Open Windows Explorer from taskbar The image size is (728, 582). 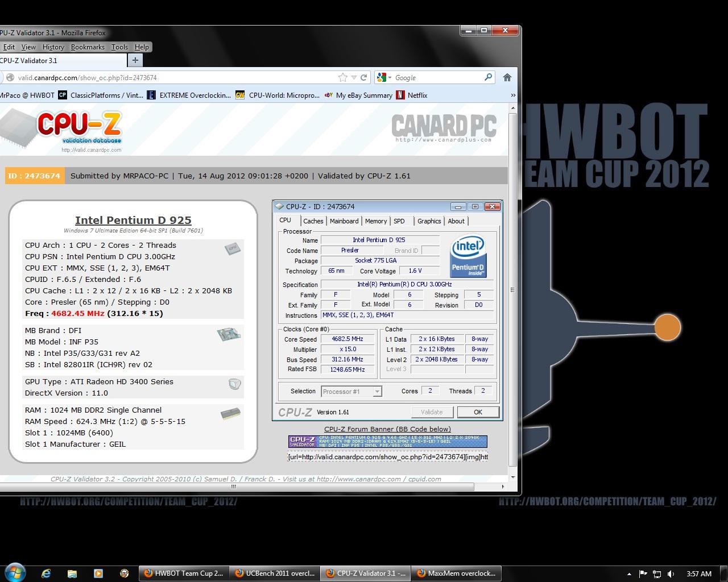click(72, 573)
